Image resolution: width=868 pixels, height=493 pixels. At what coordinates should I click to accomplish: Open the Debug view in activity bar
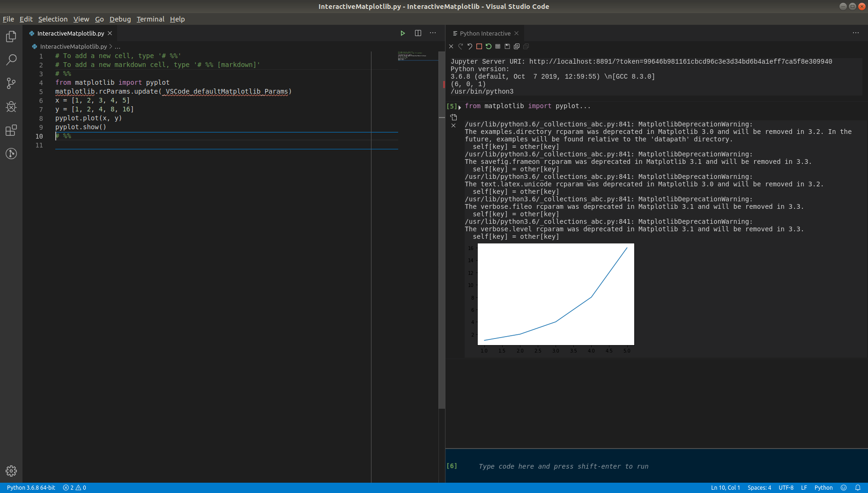(11, 107)
